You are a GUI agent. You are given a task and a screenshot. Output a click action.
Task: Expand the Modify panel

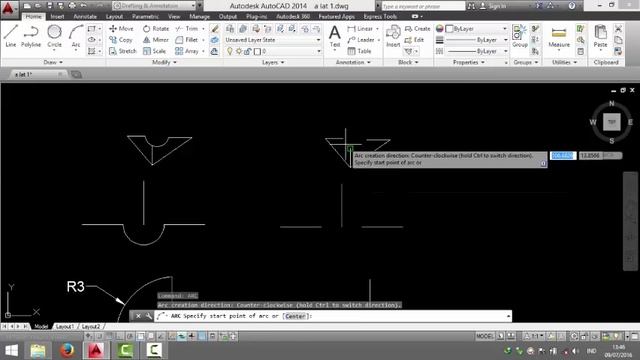pos(164,62)
